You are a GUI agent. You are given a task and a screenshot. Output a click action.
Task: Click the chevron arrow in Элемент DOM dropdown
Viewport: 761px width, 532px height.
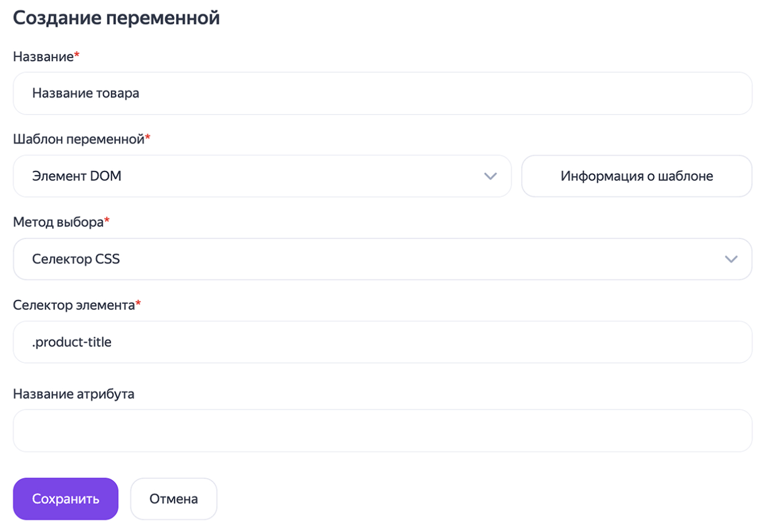490,176
